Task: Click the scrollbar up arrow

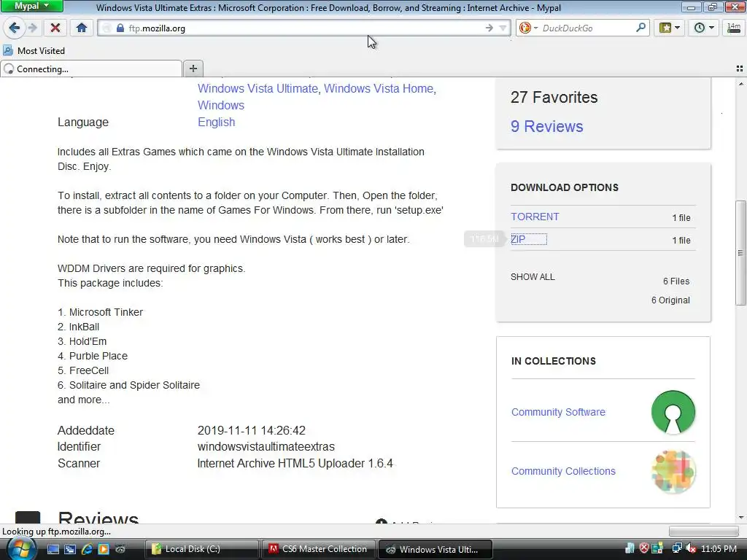Action: 740,84
